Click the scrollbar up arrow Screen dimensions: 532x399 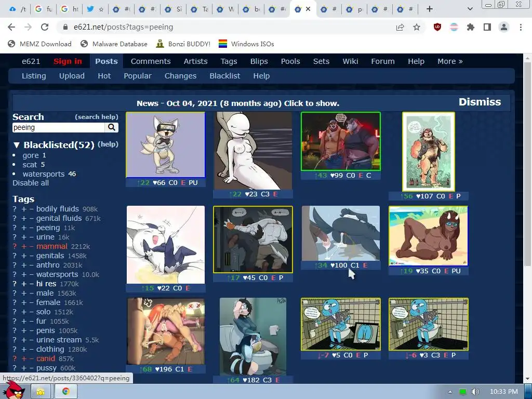[x=527, y=58]
